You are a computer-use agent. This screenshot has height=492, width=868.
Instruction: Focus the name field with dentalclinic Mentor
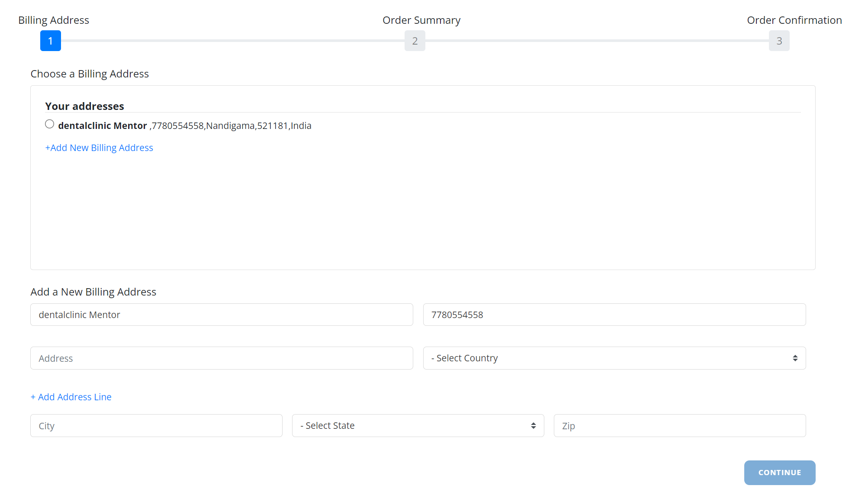tap(222, 315)
